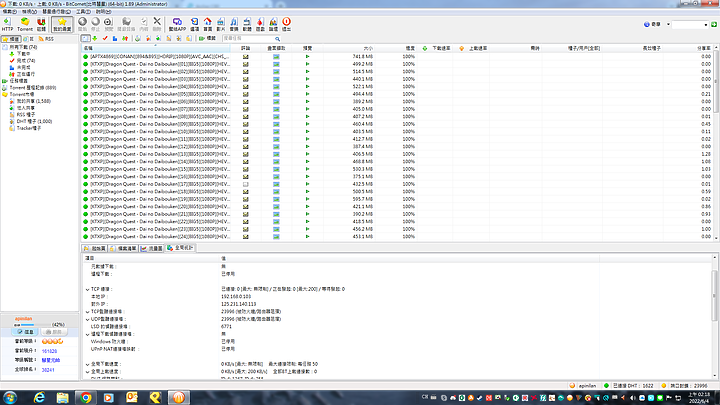Open Internet Explorer from the taskbar

pos(39,398)
